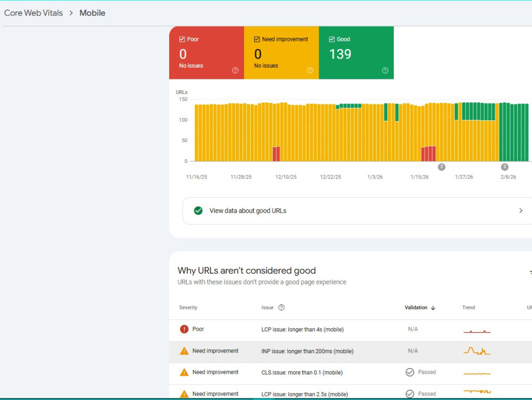
Task: Click red bars near 1/15/26 in chart
Action: (428, 153)
